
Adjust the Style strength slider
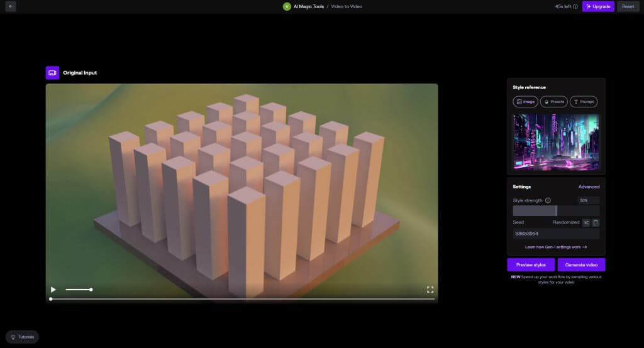(556, 211)
